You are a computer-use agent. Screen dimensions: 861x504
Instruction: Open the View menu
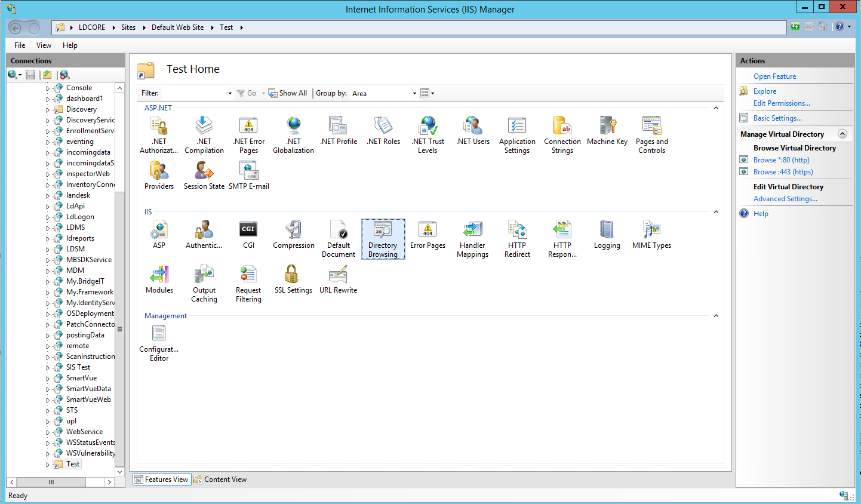click(x=44, y=45)
